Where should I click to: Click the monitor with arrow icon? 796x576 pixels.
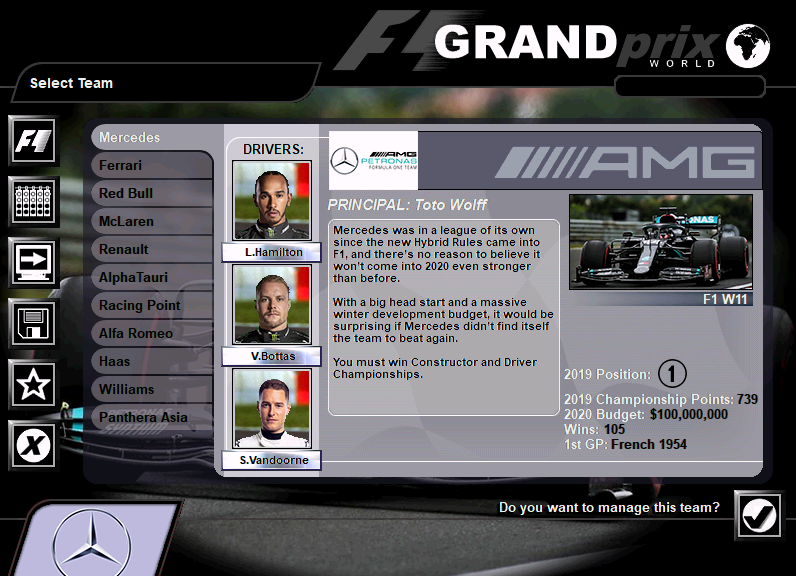pyautogui.click(x=34, y=262)
